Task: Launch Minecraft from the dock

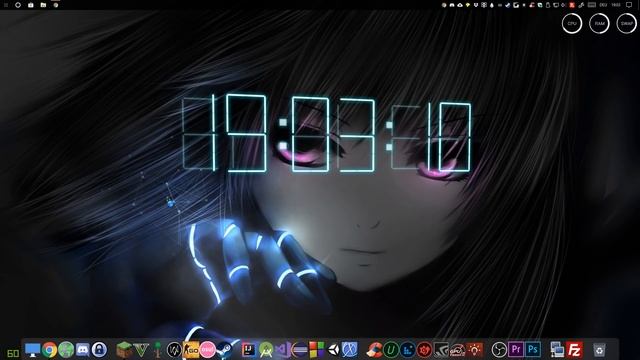Action: point(124,350)
